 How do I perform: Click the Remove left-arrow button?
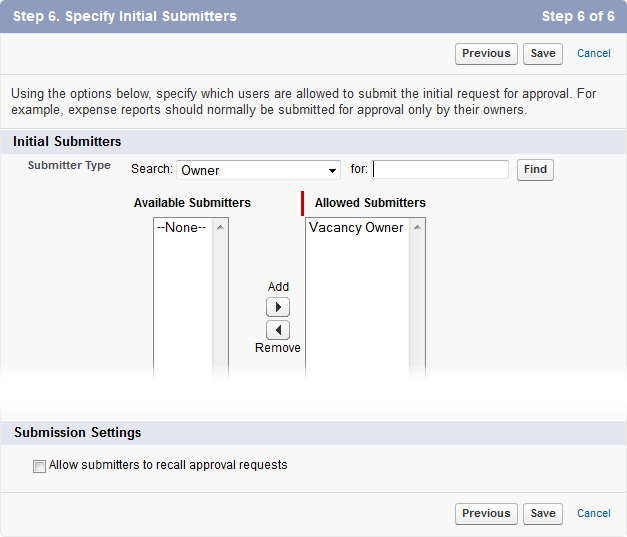coord(278,330)
